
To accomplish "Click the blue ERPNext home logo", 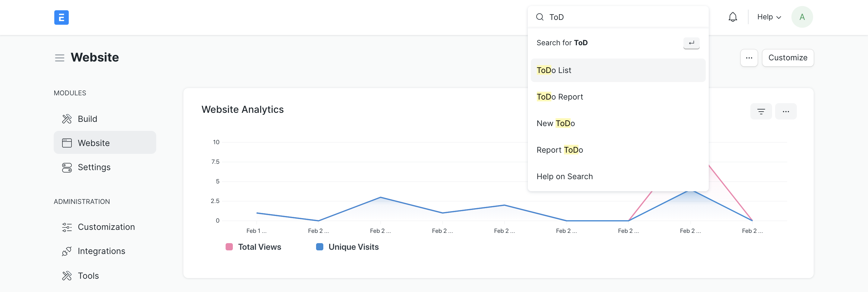I will tap(61, 17).
